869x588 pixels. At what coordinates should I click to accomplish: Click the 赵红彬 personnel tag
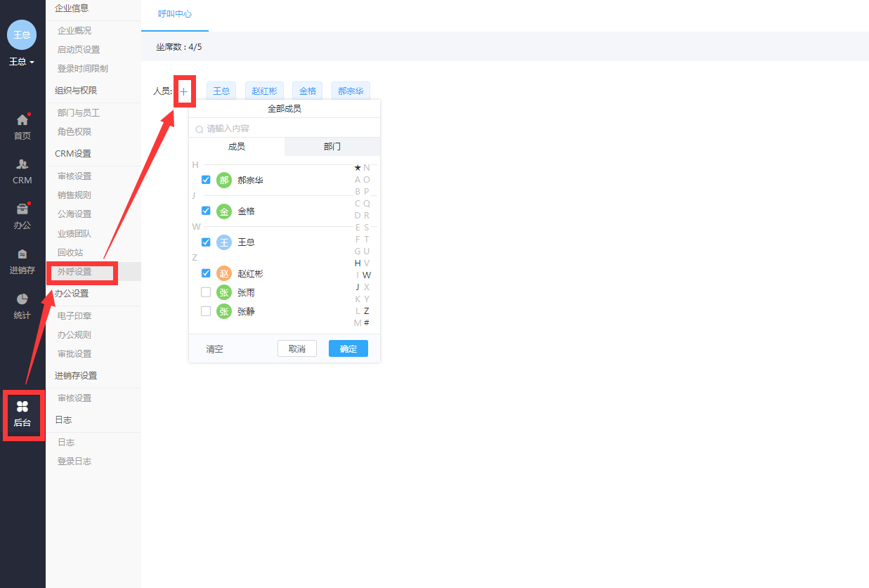coord(264,91)
